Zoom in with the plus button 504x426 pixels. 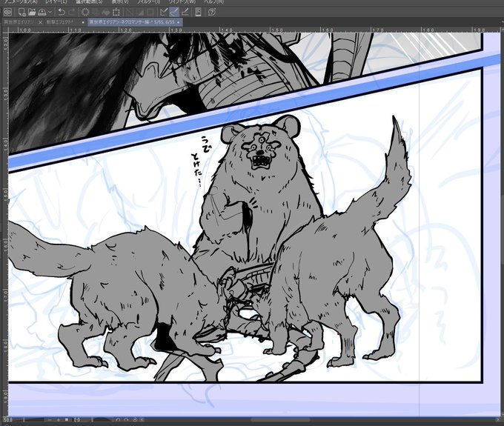point(58,420)
